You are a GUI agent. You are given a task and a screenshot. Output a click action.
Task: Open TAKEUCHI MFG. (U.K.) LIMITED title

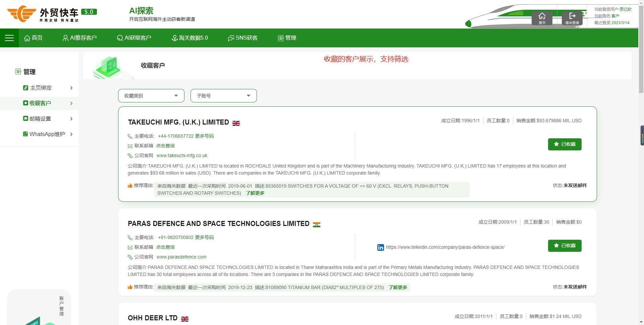(178, 122)
